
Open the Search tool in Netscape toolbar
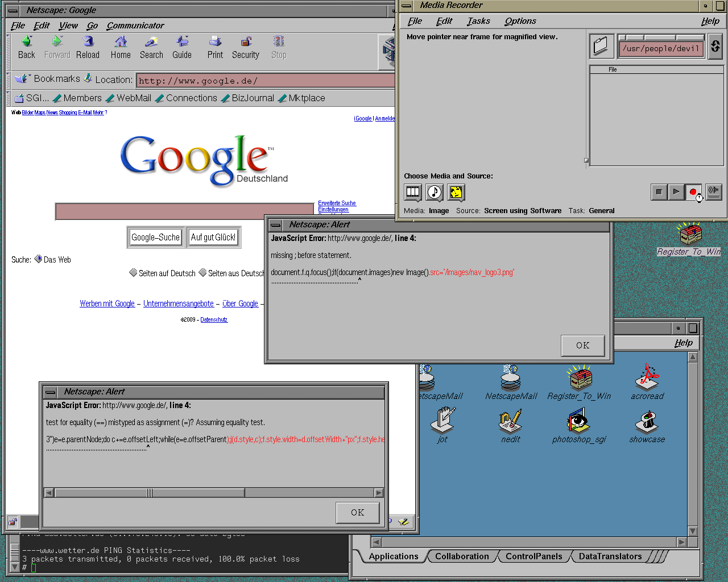151,48
